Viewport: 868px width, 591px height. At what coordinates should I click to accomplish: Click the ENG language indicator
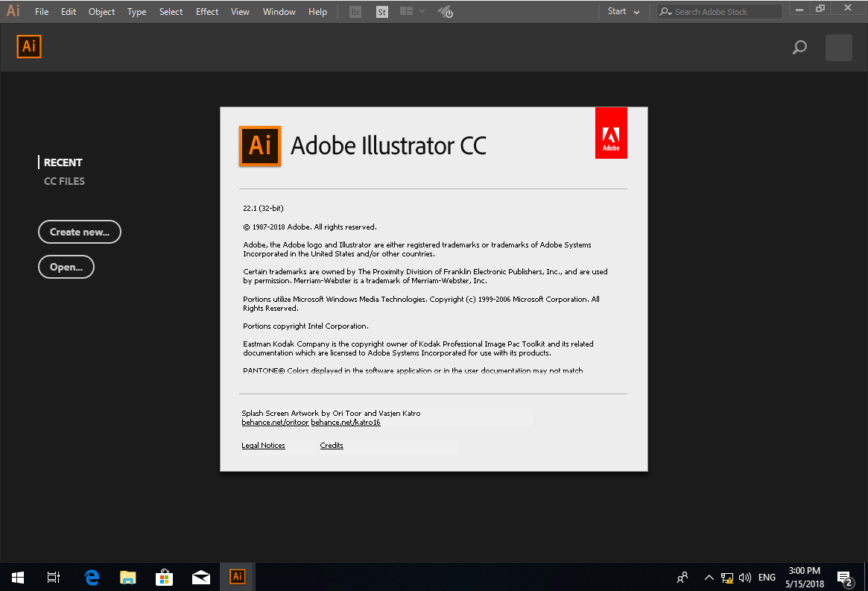767,577
